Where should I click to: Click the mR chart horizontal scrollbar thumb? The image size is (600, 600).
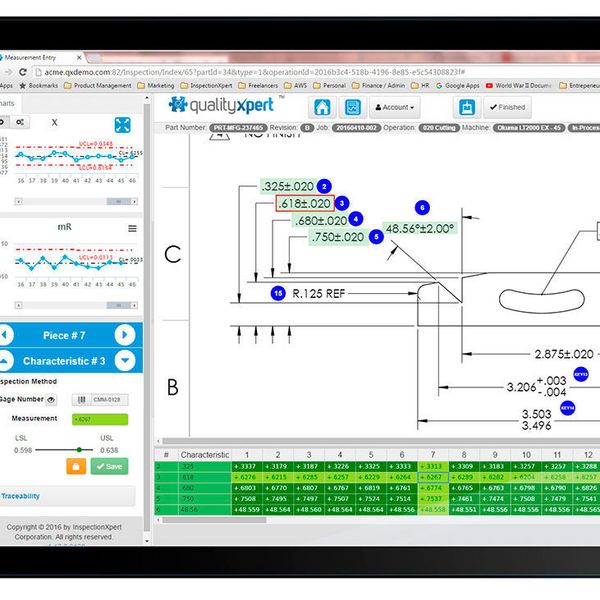pos(118,305)
